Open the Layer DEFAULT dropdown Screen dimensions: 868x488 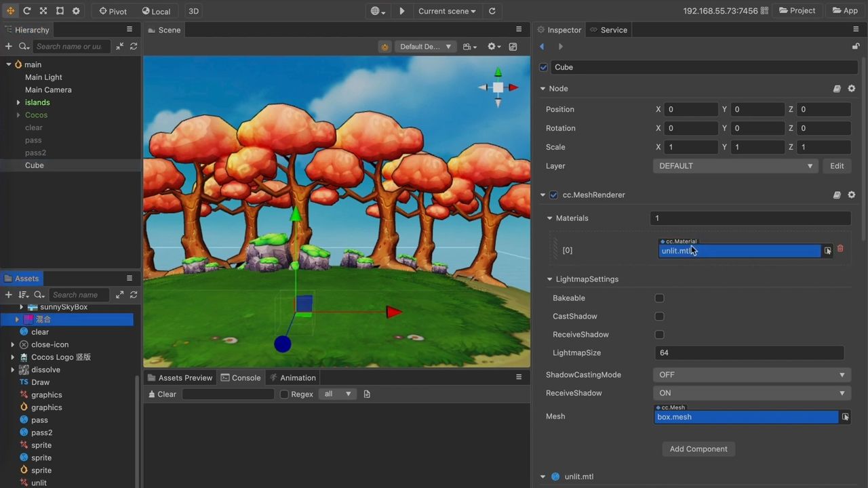735,166
